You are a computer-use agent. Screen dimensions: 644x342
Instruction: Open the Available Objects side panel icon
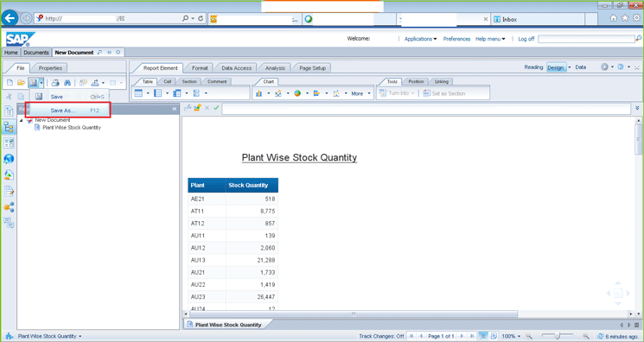pos(9,175)
